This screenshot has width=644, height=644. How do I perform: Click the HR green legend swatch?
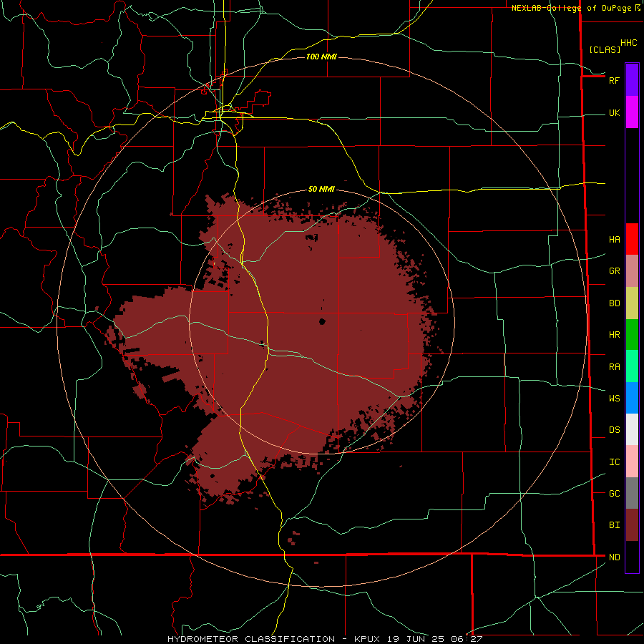(x=632, y=335)
